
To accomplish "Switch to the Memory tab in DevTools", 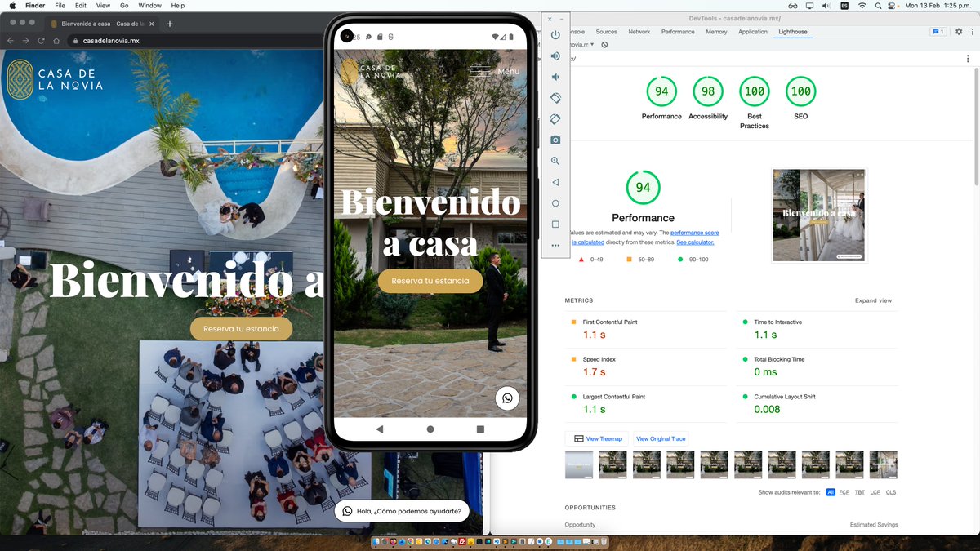I will 716,32.
